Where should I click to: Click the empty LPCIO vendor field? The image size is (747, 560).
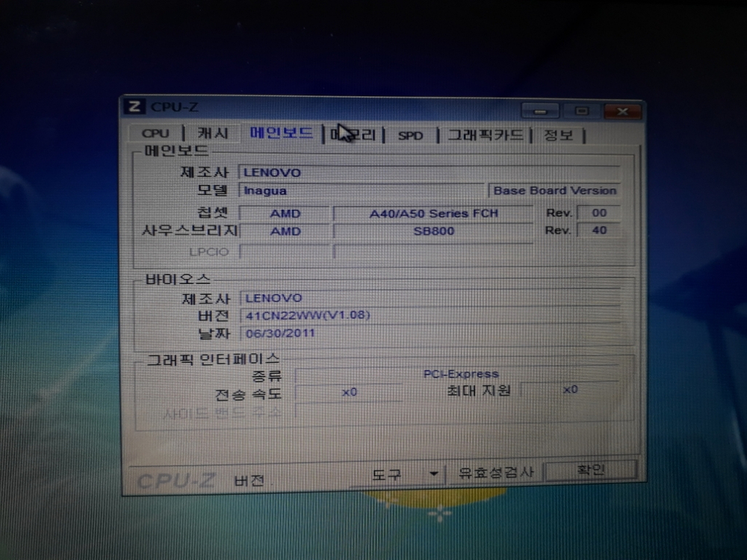click(x=285, y=251)
